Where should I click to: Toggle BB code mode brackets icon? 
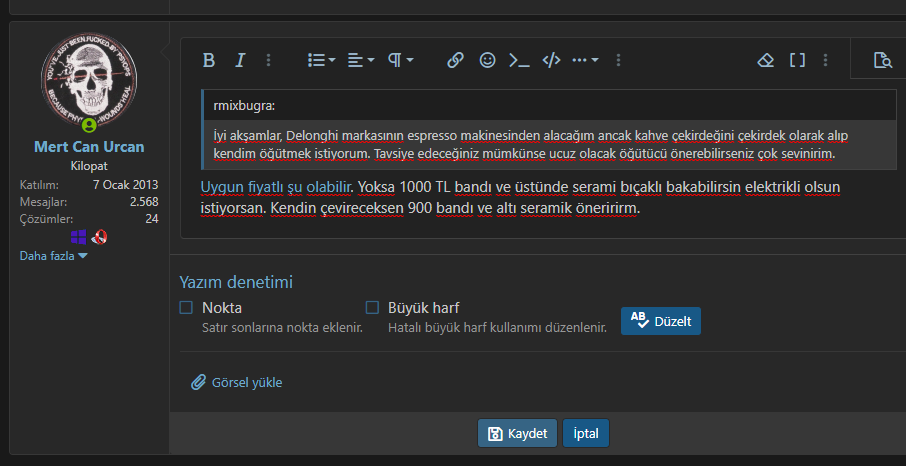797,60
